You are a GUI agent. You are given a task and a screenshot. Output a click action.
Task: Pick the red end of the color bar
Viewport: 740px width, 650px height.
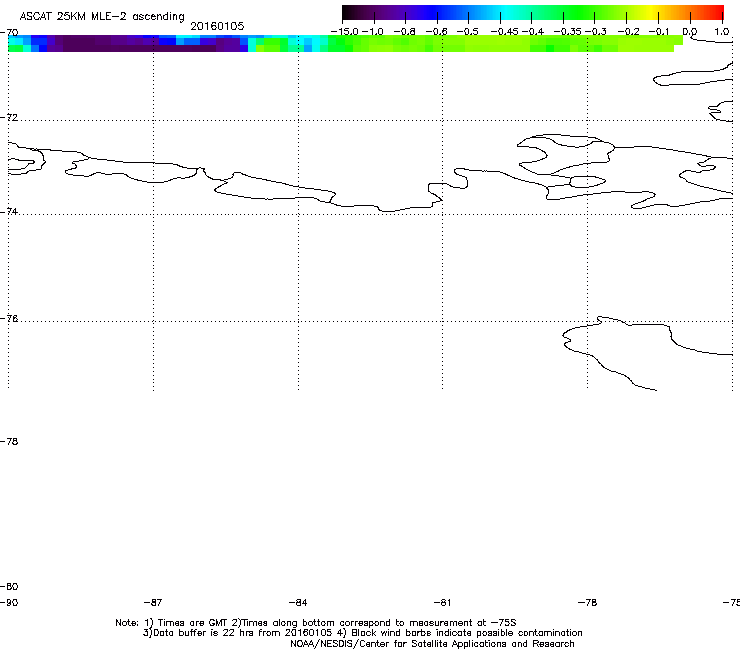coord(716,12)
